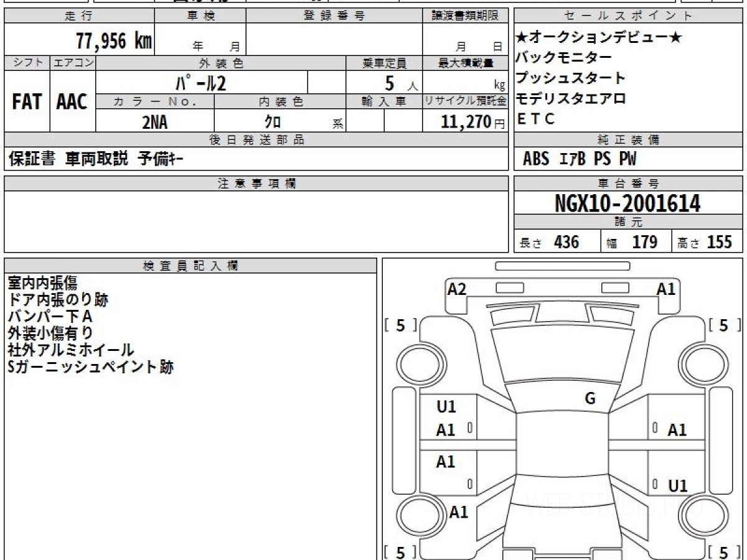
Task: Click the interior color value クロ
Action: (273, 122)
